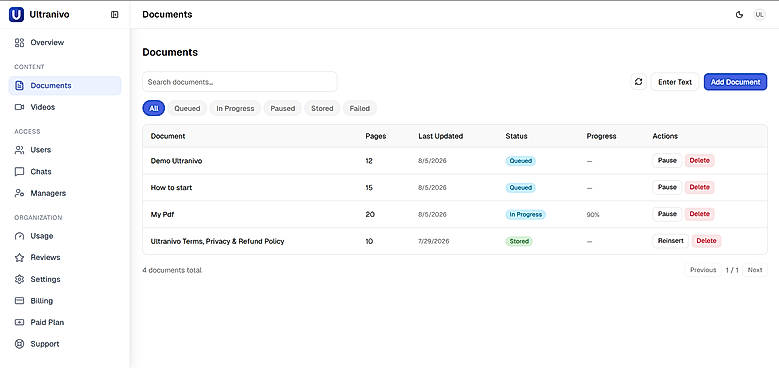The height and width of the screenshot is (368, 779).
Task: Click the My Pdf document name
Action: click(x=162, y=215)
